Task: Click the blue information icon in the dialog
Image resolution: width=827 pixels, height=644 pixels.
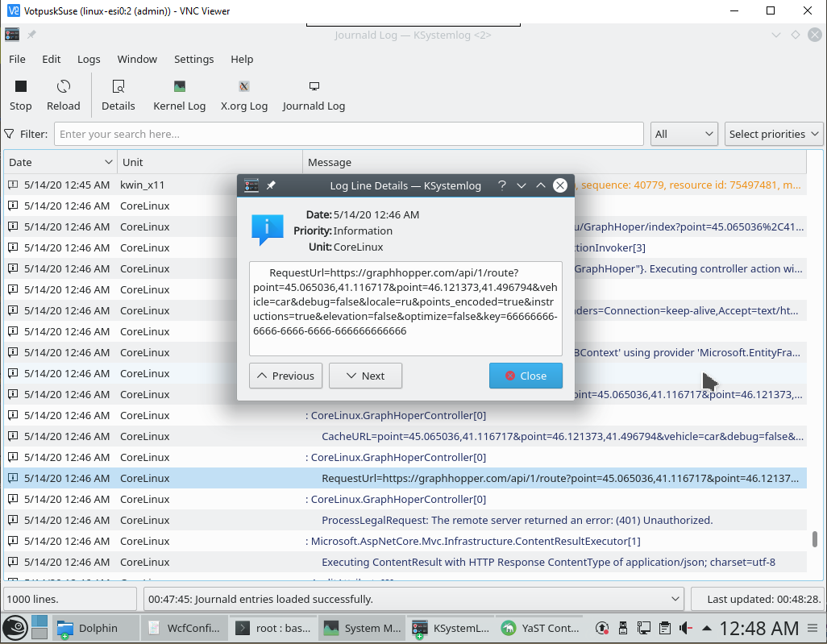Action: pyautogui.click(x=268, y=230)
